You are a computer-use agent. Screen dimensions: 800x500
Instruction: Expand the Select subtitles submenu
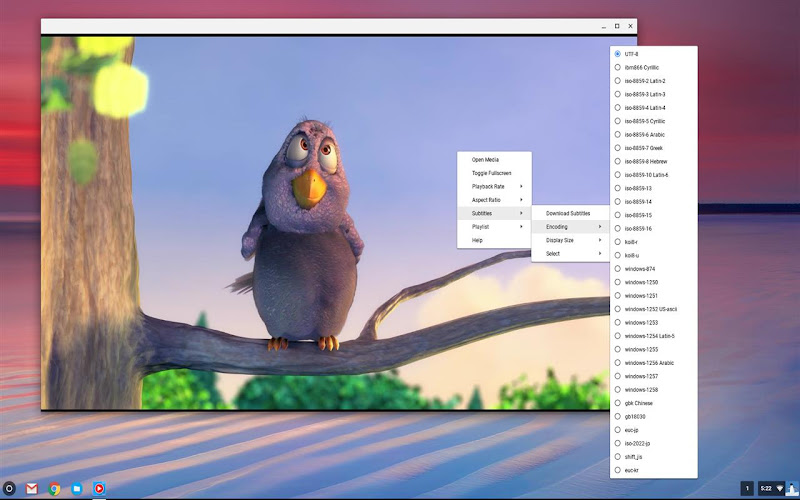pyautogui.click(x=570, y=254)
